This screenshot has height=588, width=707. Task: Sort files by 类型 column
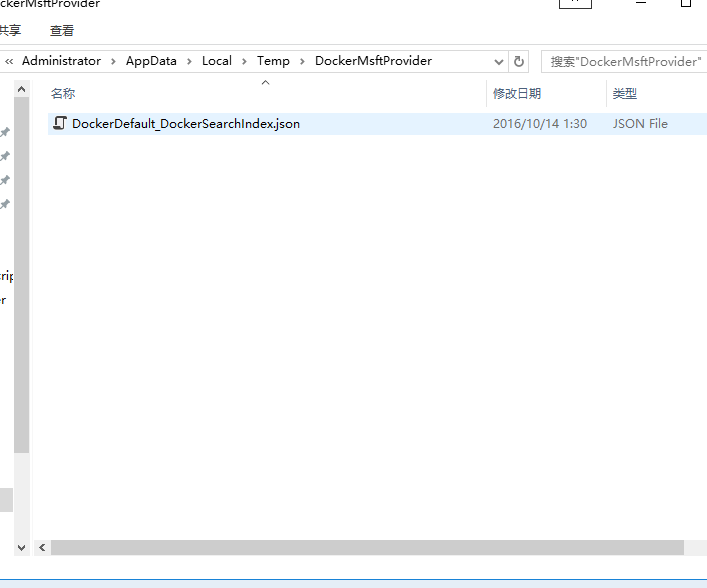coord(624,94)
